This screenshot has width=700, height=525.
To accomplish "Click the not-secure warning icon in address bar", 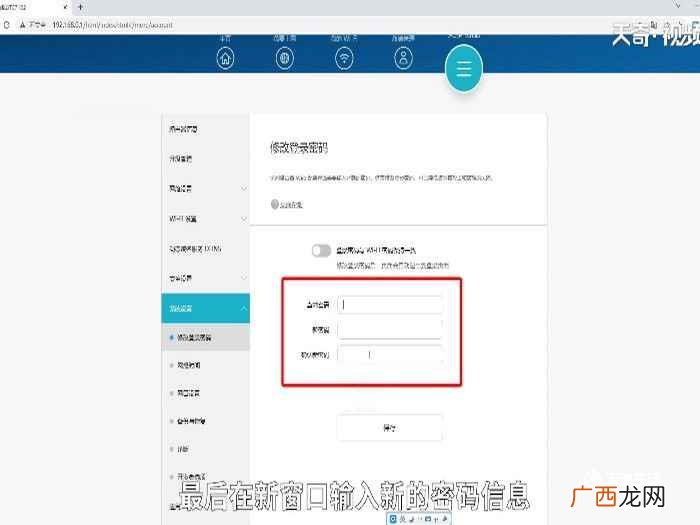I will click(22, 25).
